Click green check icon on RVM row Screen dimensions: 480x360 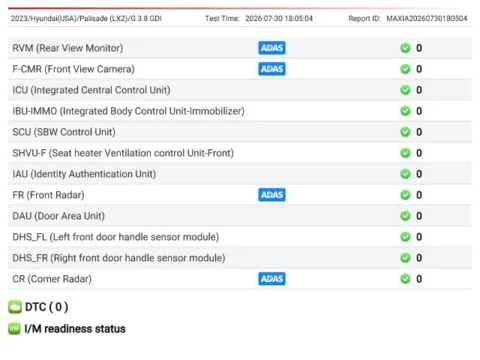(x=405, y=48)
